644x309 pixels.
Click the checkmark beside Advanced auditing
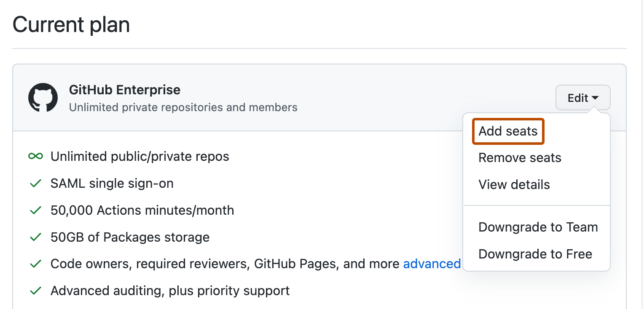click(35, 291)
